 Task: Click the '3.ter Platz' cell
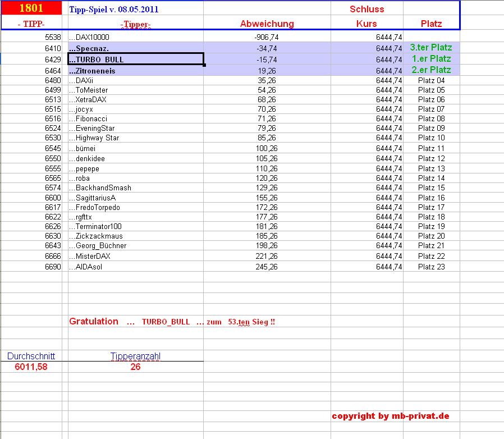[x=431, y=48]
